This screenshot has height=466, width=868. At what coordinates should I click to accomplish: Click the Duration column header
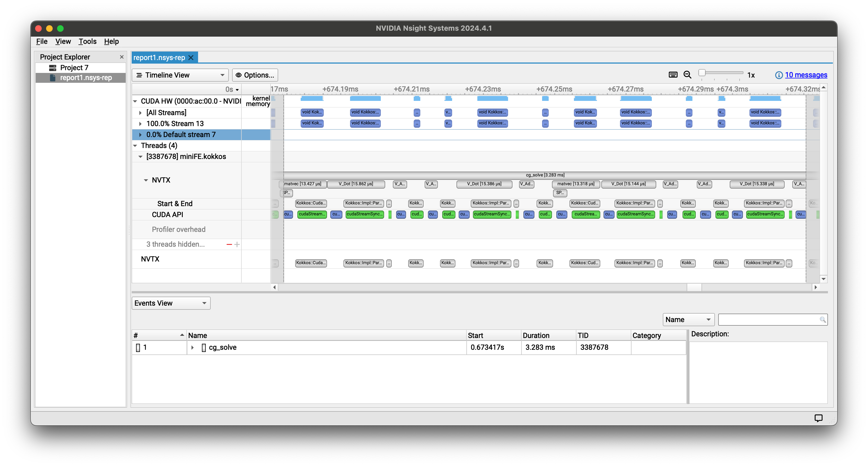(548, 335)
